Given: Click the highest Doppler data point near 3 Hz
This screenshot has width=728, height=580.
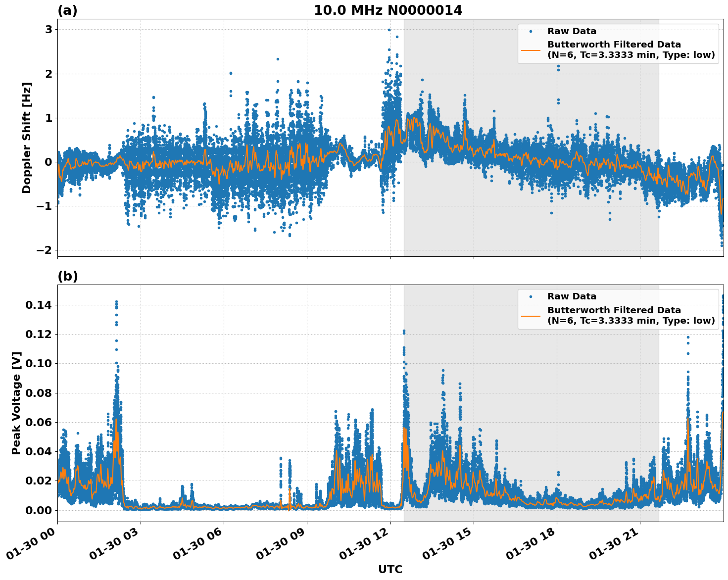Looking at the screenshot, I should pyautogui.click(x=389, y=29).
